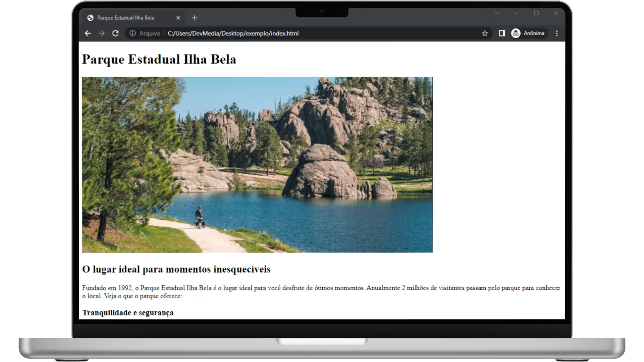Bookmark this page with the star icon
The height and width of the screenshot is (362, 644).
[485, 33]
